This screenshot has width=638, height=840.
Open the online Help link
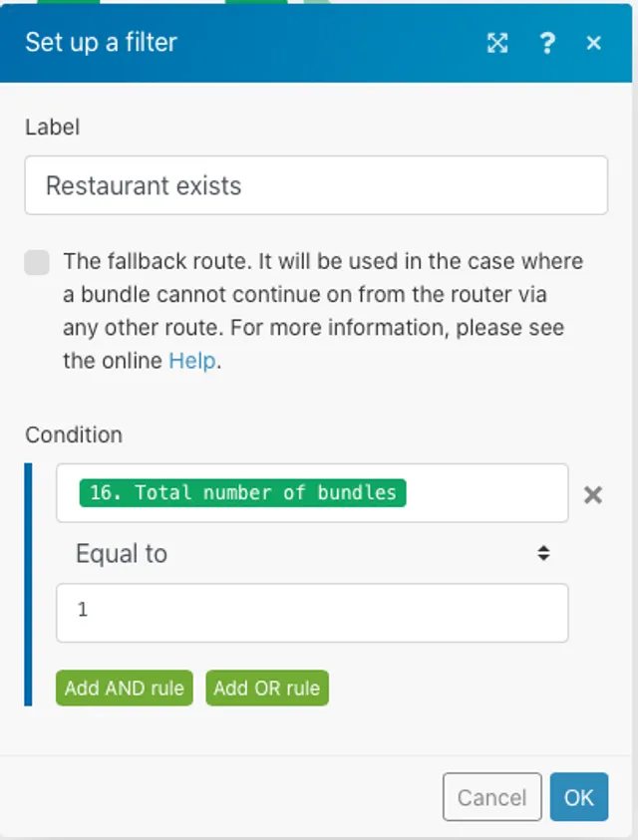(x=191, y=361)
